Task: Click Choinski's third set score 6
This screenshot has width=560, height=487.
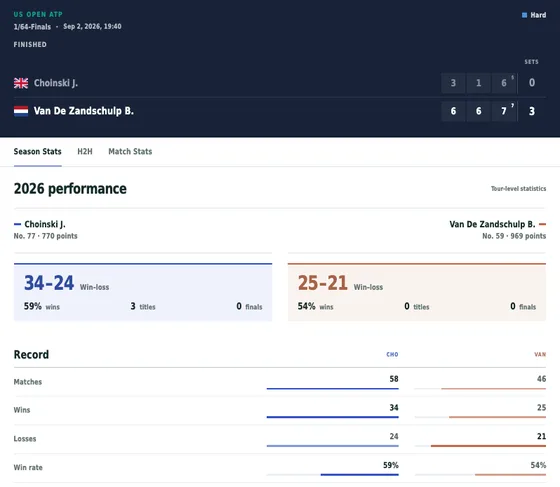Action: pyautogui.click(x=504, y=83)
